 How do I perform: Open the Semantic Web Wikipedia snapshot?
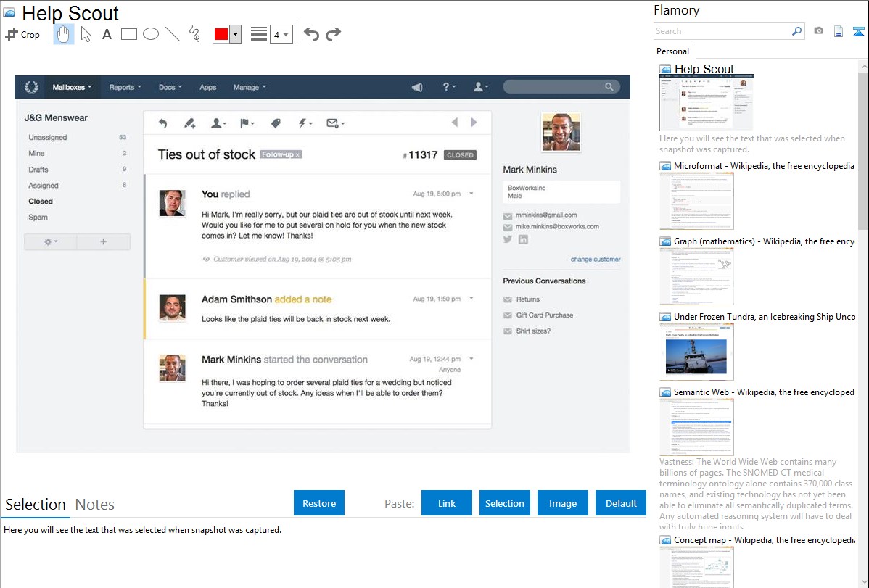click(696, 427)
